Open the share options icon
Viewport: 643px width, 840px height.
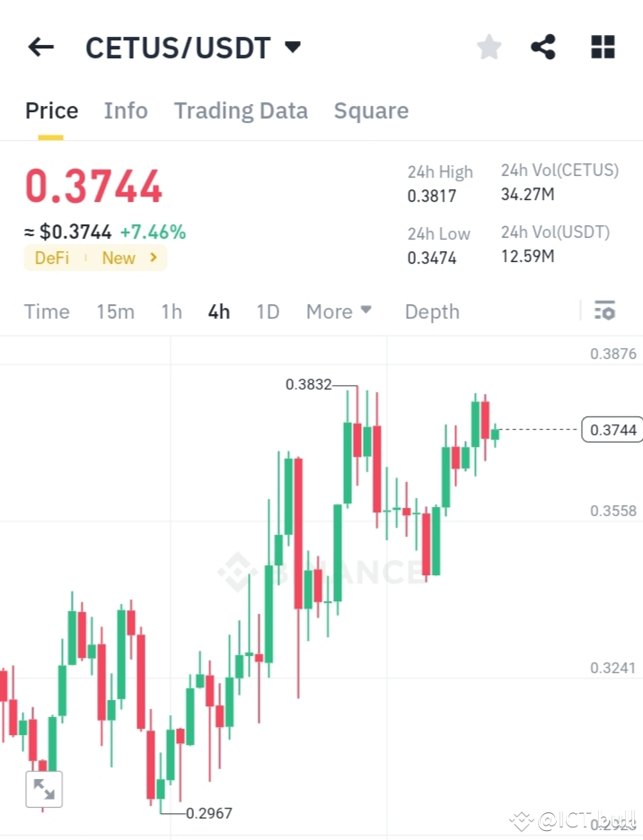[542, 47]
